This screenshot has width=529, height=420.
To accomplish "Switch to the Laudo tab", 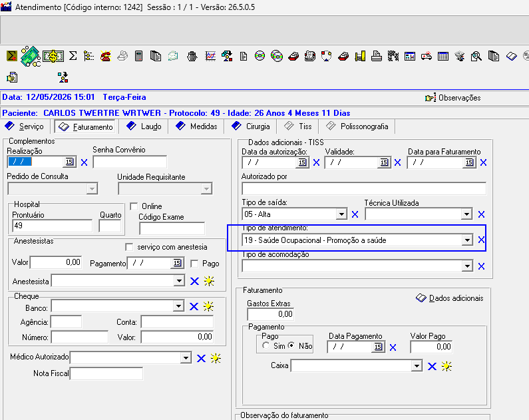I will [x=144, y=126].
